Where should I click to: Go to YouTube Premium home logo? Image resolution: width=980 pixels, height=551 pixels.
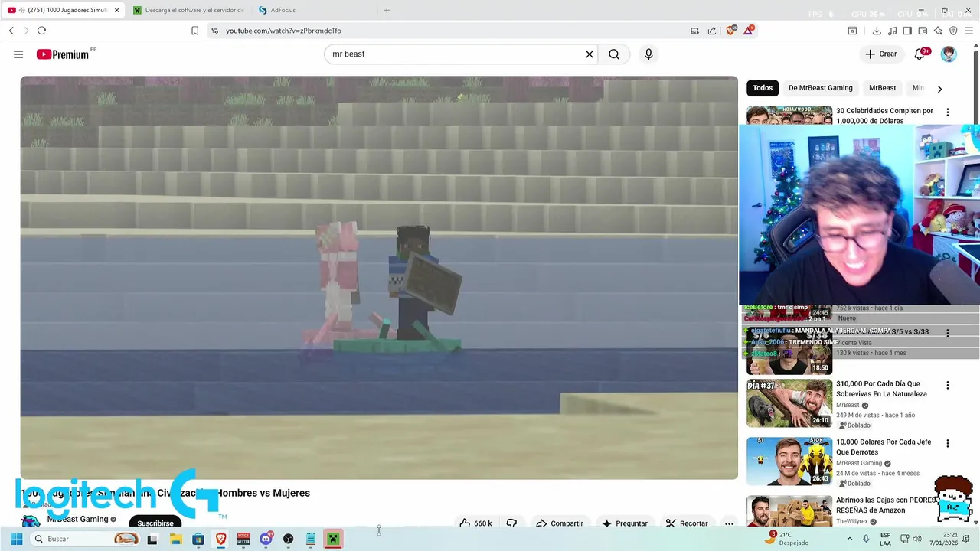[x=63, y=54]
